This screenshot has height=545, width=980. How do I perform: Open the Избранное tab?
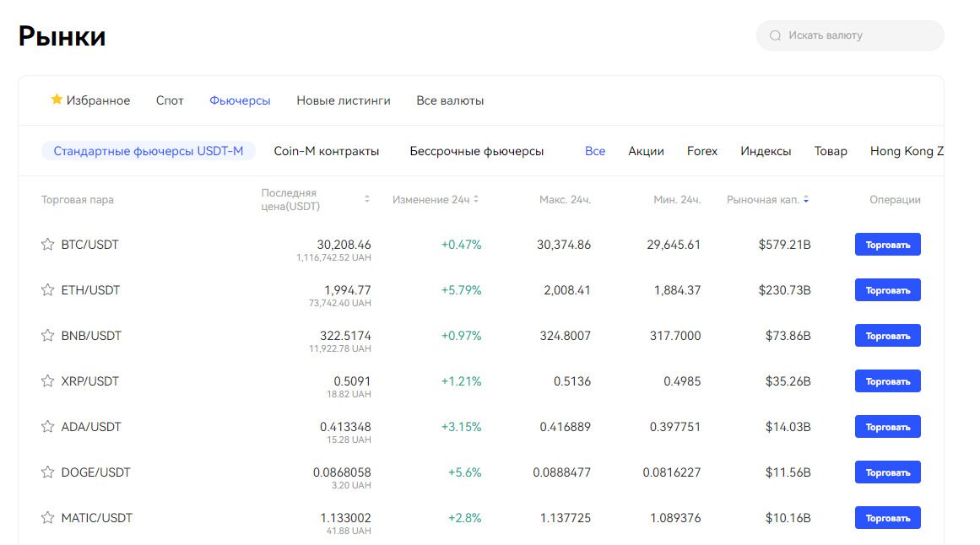click(90, 100)
